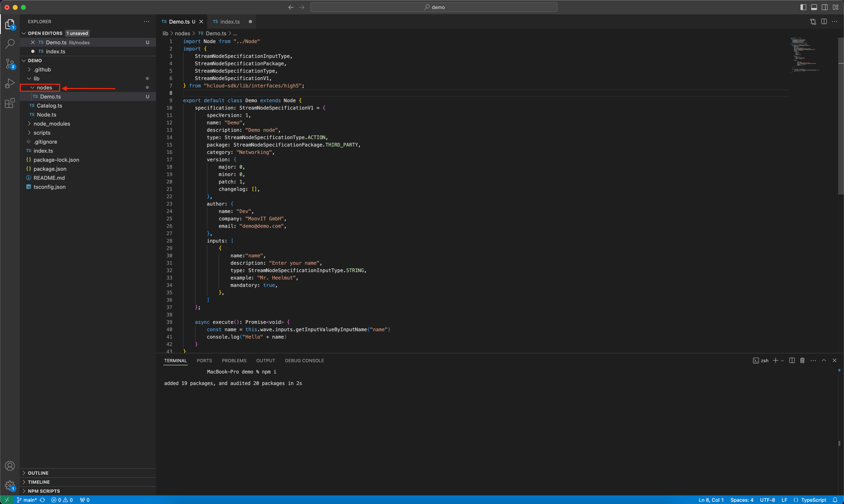Switch to the PROBLEMS panel tab
The height and width of the screenshot is (504, 844).
point(234,360)
